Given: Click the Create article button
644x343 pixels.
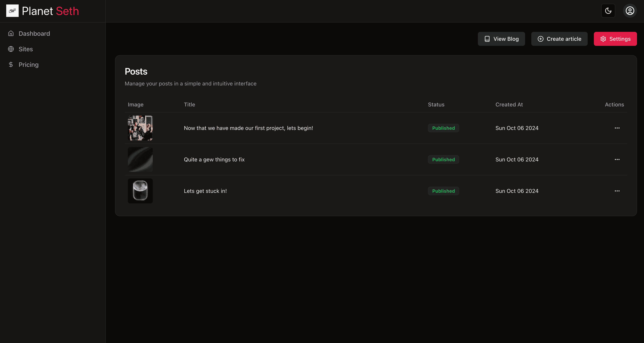Looking at the screenshot, I should pos(559,39).
